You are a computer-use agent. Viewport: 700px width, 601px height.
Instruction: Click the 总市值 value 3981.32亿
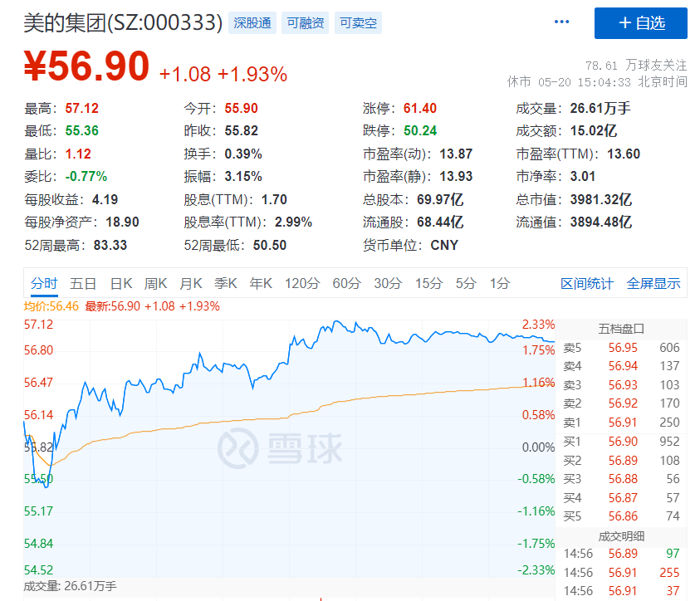(x=601, y=199)
